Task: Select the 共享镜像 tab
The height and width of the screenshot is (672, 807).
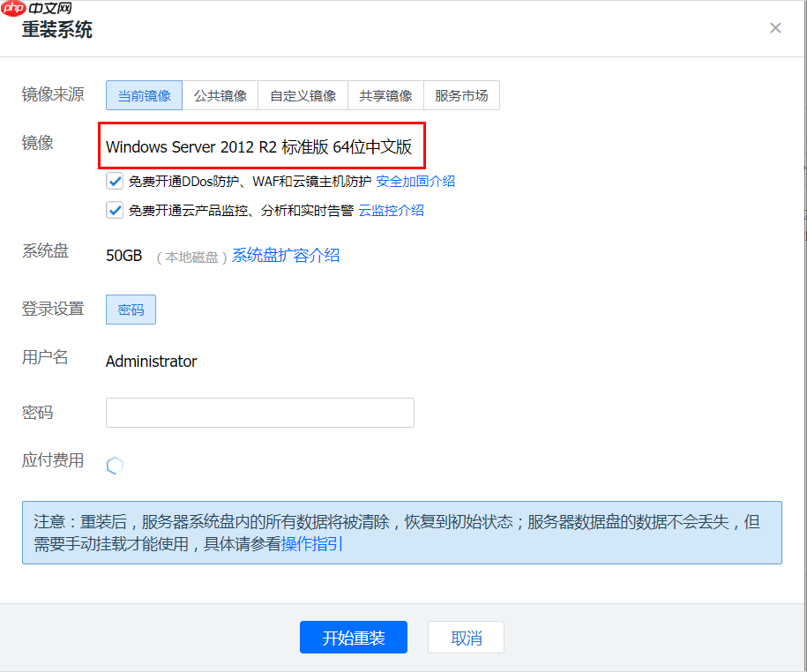Action: pos(385,95)
